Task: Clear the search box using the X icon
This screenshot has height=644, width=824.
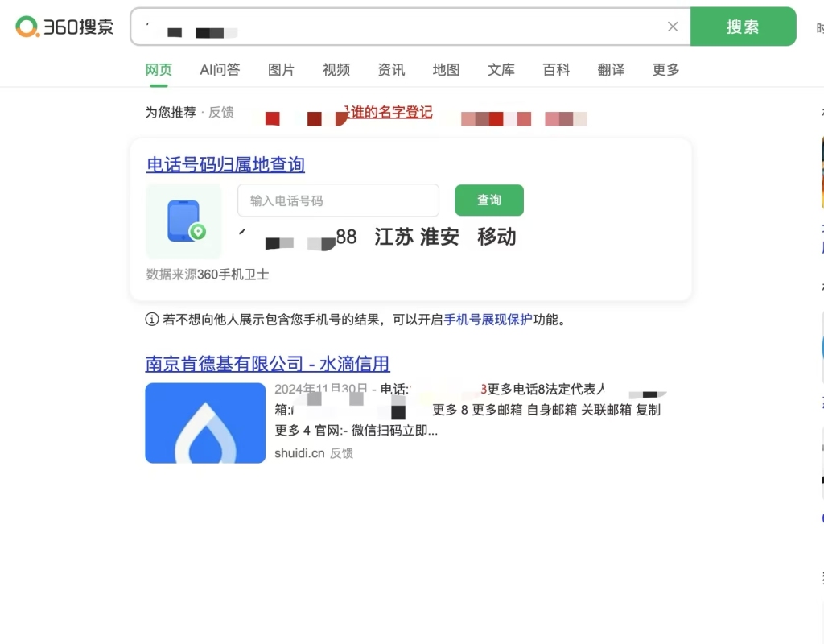Action: click(x=673, y=26)
